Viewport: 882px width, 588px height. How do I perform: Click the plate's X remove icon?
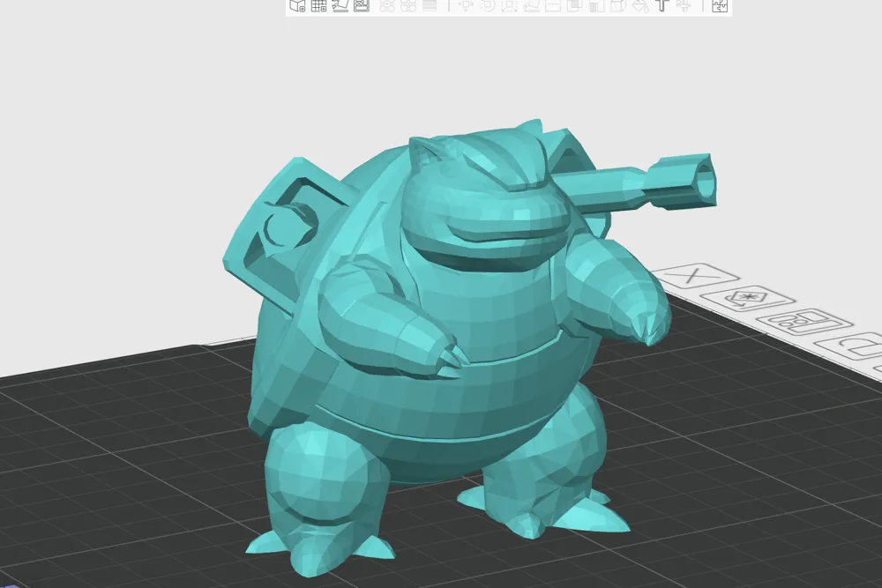point(693,275)
